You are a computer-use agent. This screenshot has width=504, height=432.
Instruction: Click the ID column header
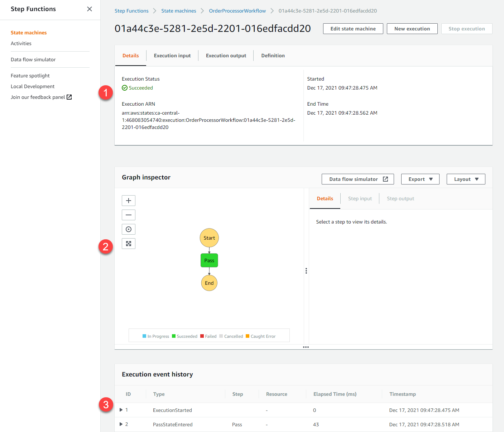(128, 394)
